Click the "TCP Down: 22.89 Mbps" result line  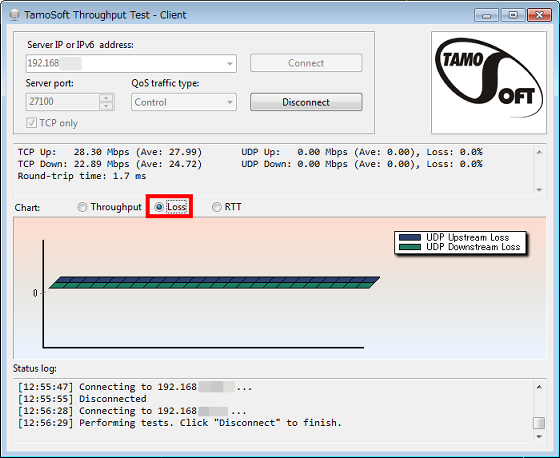pos(110,164)
